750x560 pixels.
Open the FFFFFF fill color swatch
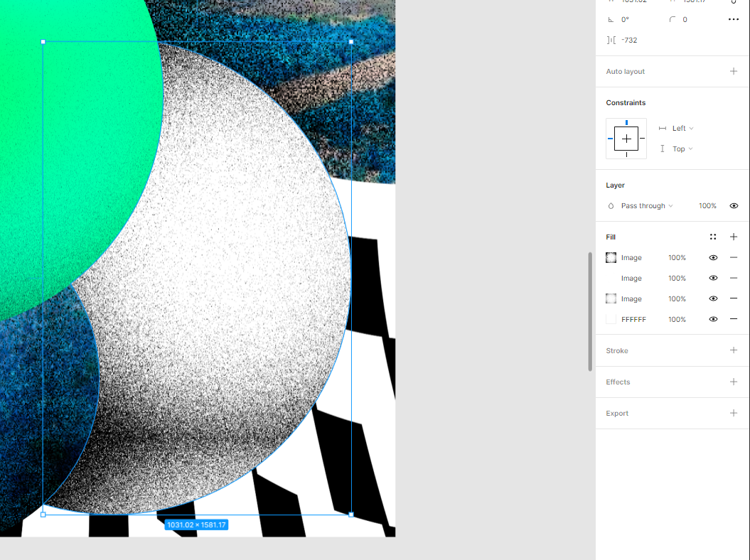click(611, 320)
